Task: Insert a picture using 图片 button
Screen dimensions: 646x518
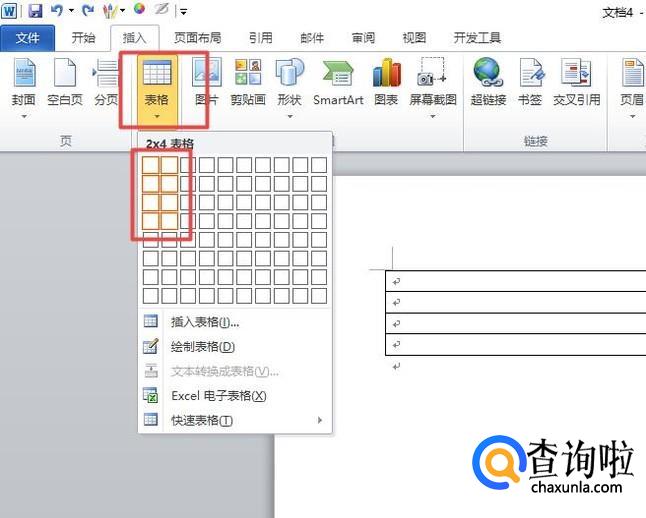Action: [206, 82]
